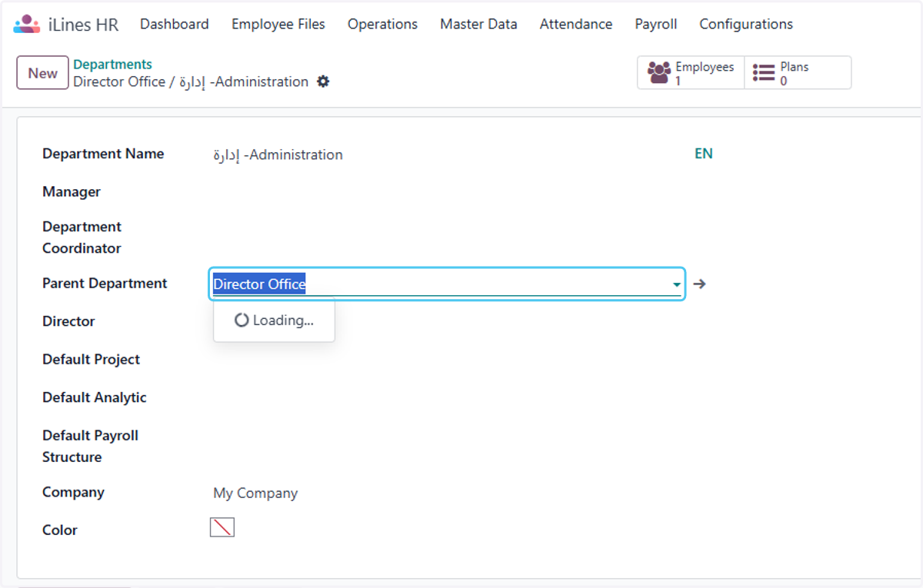Open the gear actions menu beside breadcrumb
This screenshot has height=588, width=923.
click(323, 81)
